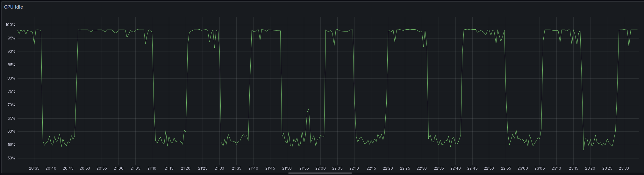Click the 21:05 time axis label
644x175 pixels.
coord(135,168)
